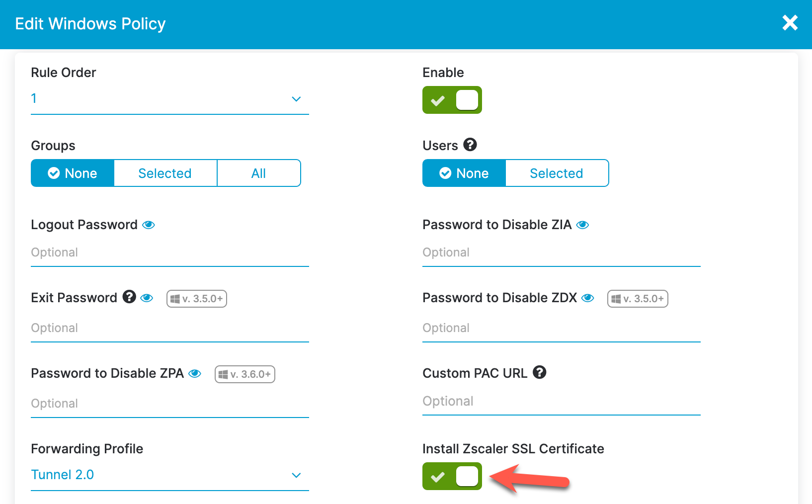Viewport: 812px width, 504px height.
Task: Click the v. 3.5.0+ badge beside Exit Password
Action: tap(196, 298)
